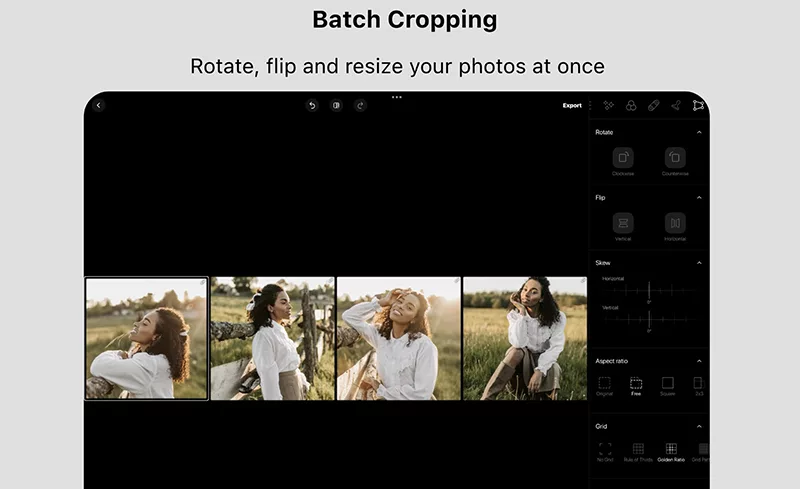Select the second photo by the wooden fence
Screen dimensions: 800x489
coord(272,338)
